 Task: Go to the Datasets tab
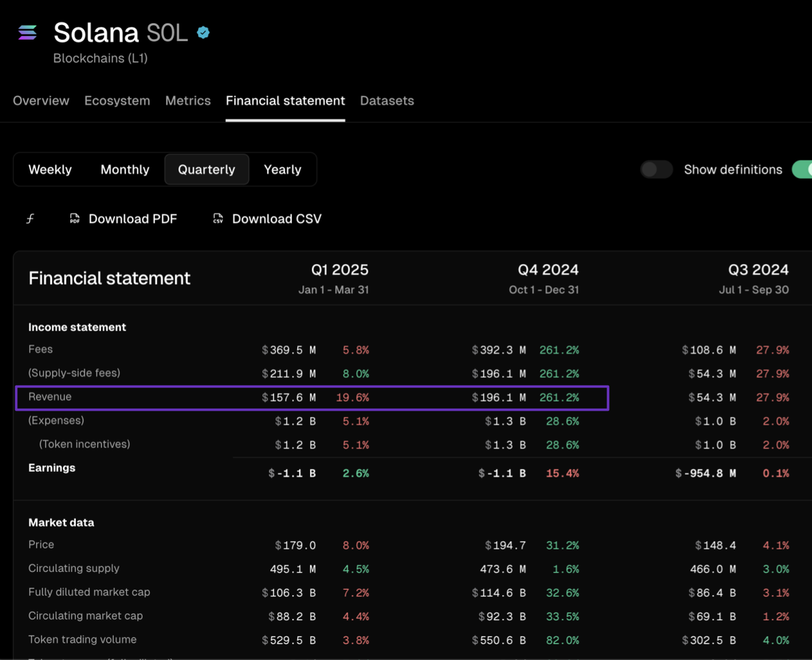click(x=387, y=101)
